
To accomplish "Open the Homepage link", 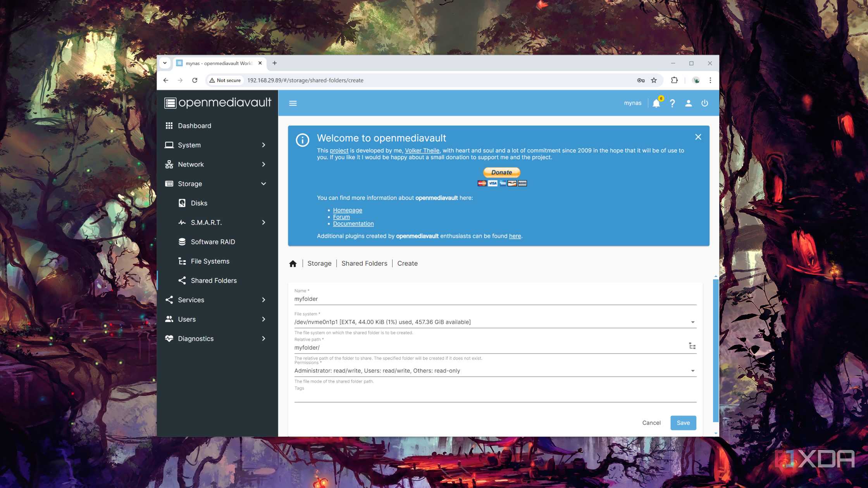I will (348, 210).
